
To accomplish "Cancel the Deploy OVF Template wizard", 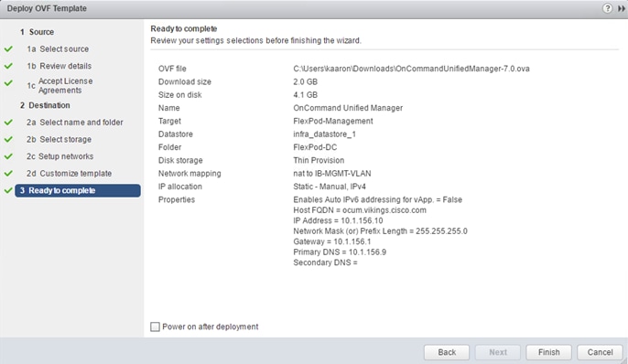I will coord(600,352).
